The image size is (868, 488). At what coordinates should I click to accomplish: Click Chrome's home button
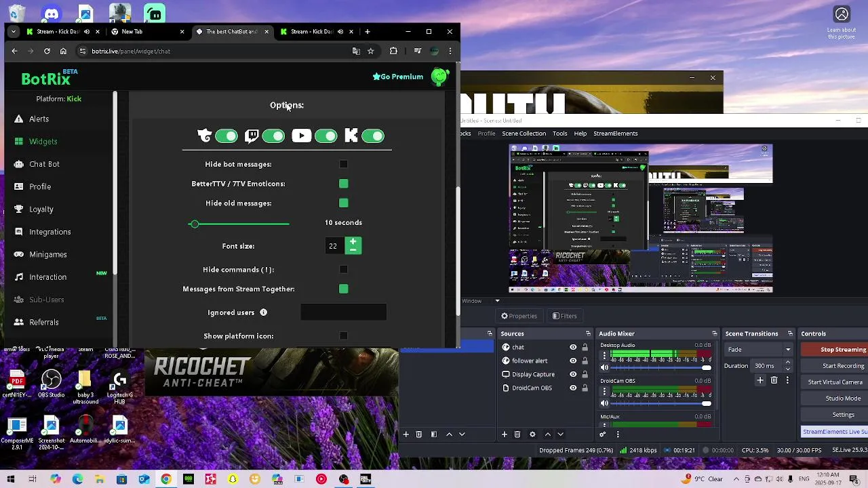coord(63,51)
